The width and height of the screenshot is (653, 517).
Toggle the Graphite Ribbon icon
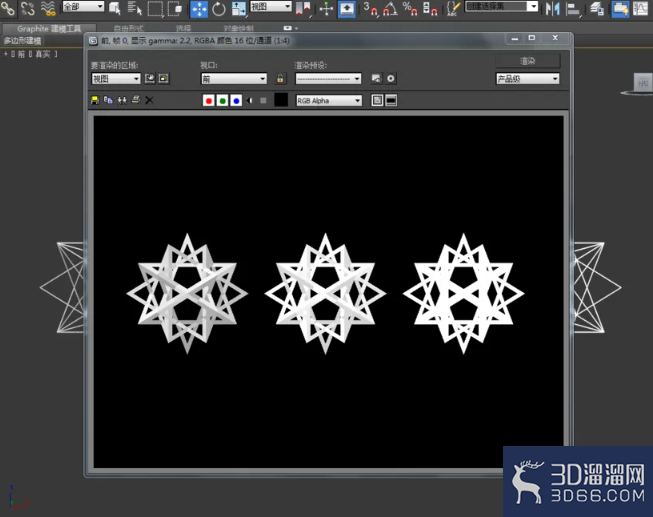tap(620, 9)
